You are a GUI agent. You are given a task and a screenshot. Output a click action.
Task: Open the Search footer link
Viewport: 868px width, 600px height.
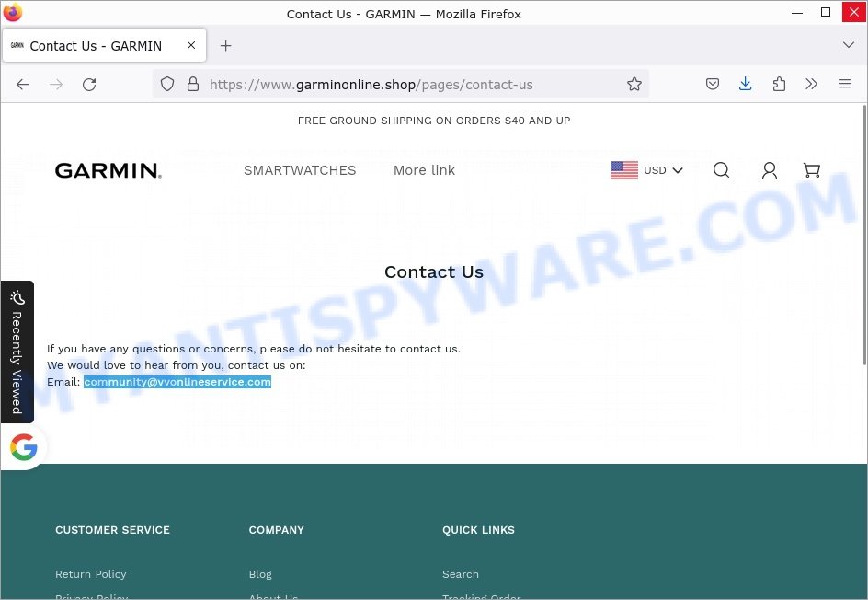[461, 574]
